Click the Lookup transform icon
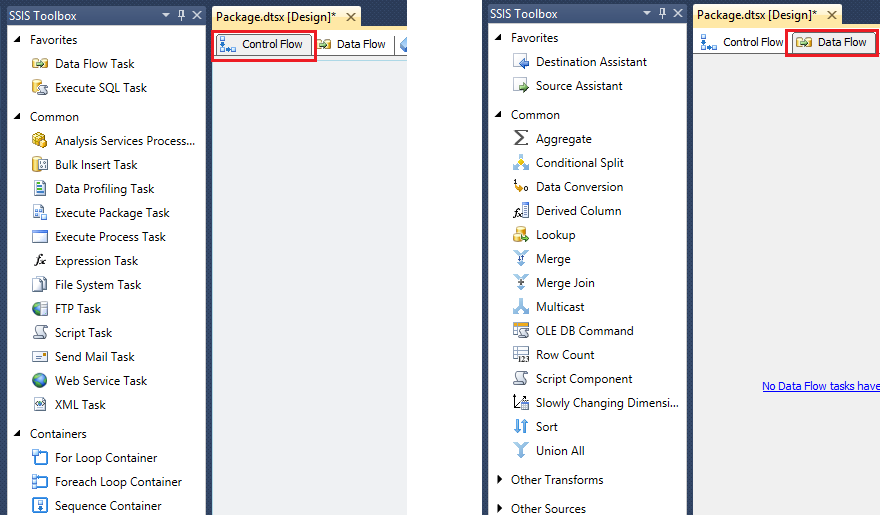880x515 pixels. 521,235
